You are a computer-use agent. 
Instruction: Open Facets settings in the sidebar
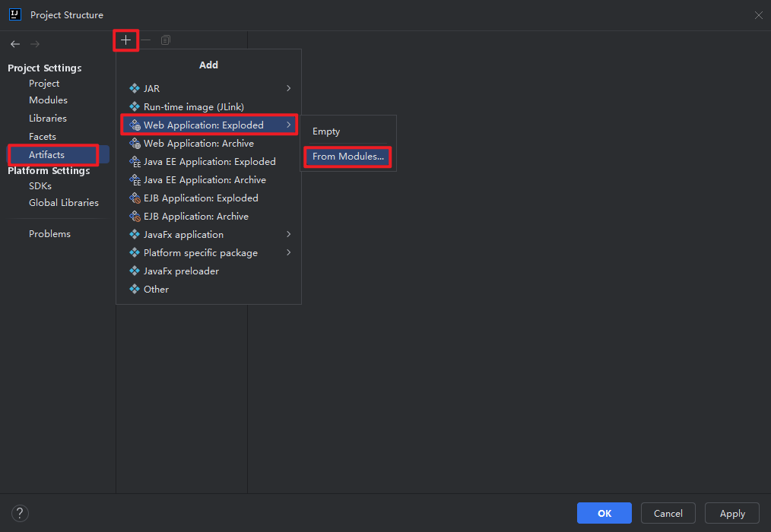[x=43, y=137]
